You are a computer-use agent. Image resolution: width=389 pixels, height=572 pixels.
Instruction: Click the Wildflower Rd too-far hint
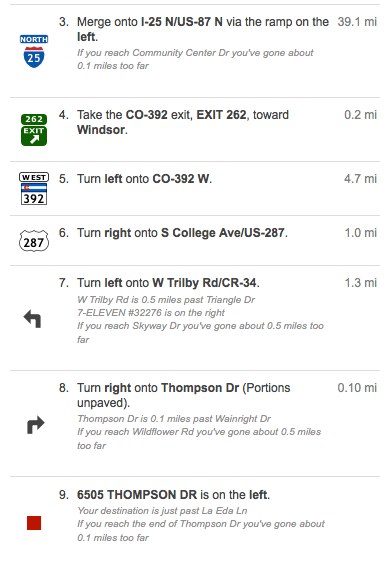point(199,438)
